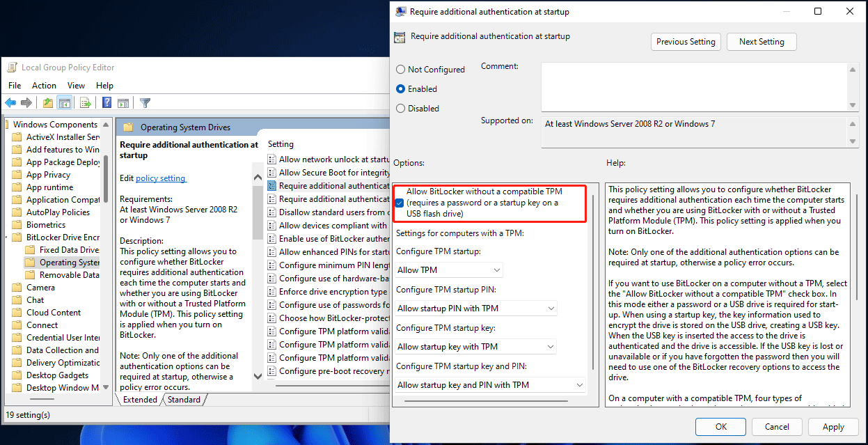The height and width of the screenshot is (445, 868).
Task: Select the Enabled radio button
Action: point(400,89)
